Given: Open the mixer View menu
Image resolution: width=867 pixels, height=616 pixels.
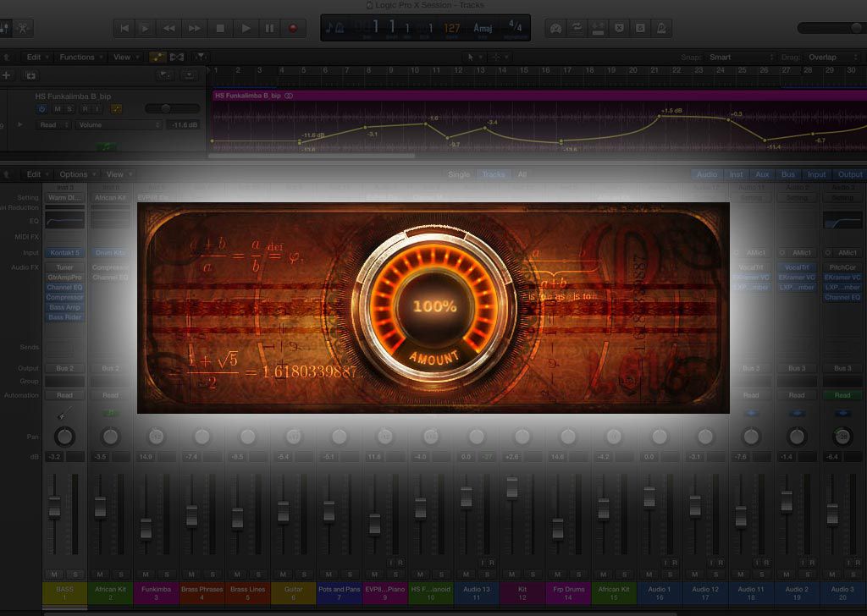Looking at the screenshot, I should (x=119, y=174).
